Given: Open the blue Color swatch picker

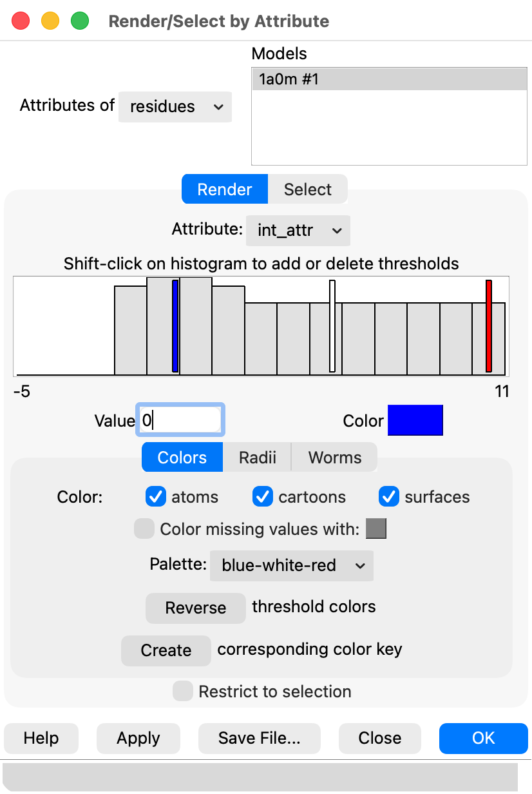Looking at the screenshot, I should point(415,421).
